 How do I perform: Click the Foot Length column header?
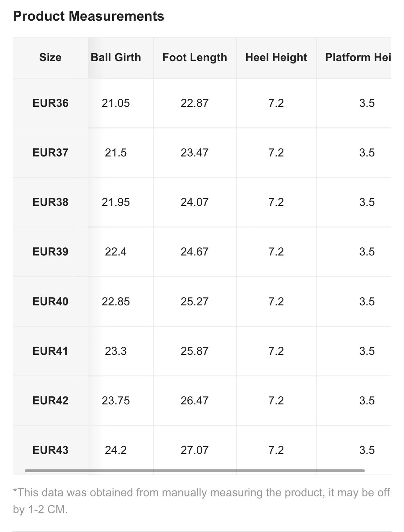point(195,57)
